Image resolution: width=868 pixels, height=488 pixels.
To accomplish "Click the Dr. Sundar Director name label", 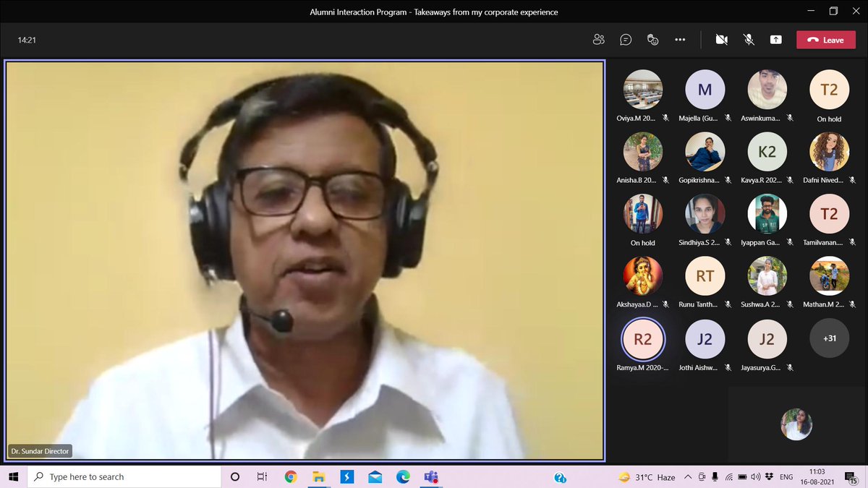I will tap(41, 452).
